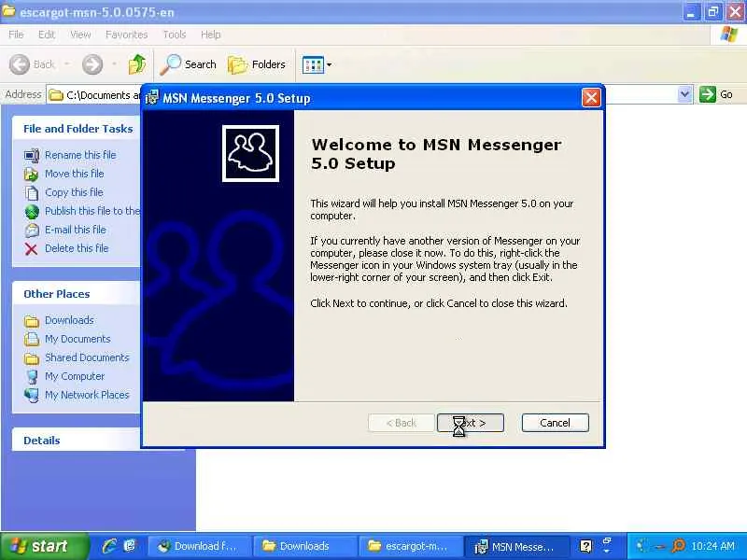747x560 pixels.
Task: Click the red X Delete icon
Action: coord(32,248)
